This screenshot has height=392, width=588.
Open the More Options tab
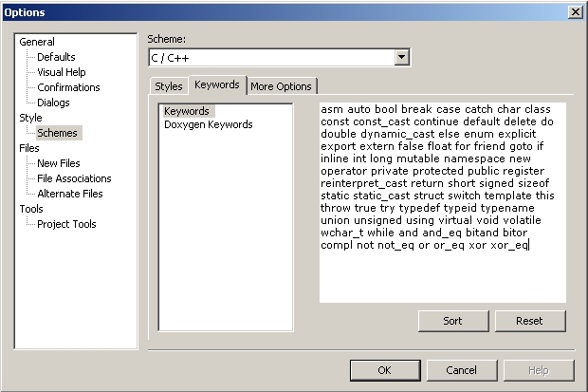[x=282, y=86]
